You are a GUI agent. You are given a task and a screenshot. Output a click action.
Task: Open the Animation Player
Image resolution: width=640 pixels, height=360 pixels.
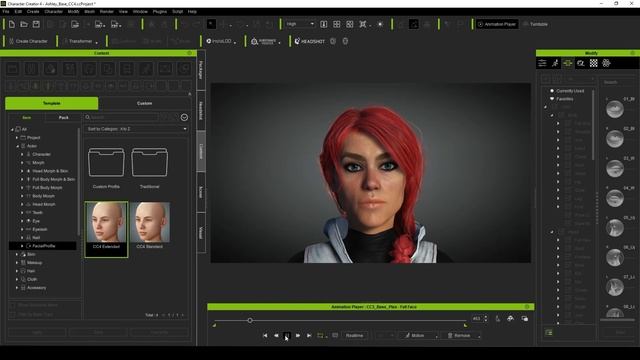point(497,24)
